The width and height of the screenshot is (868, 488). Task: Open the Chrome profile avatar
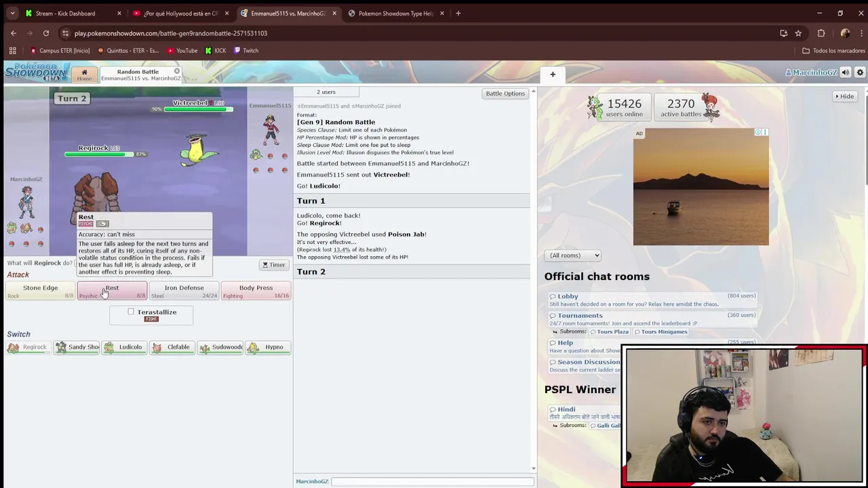point(845,33)
